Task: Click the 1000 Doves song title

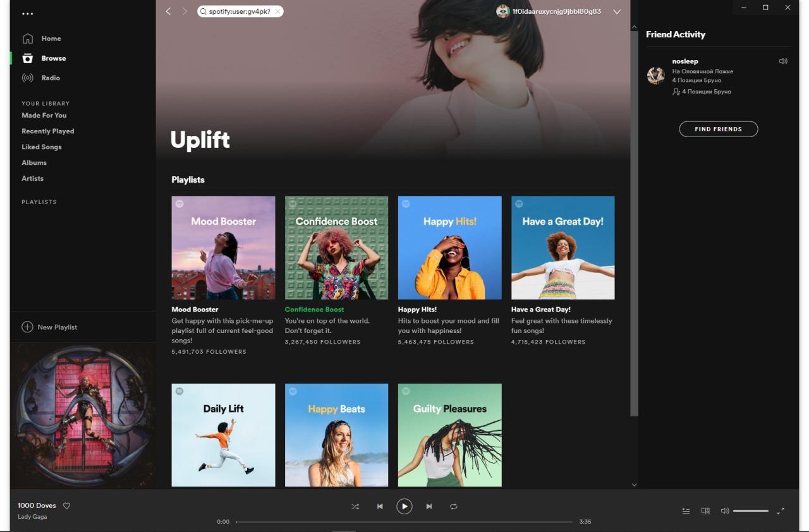Action: tap(37, 505)
